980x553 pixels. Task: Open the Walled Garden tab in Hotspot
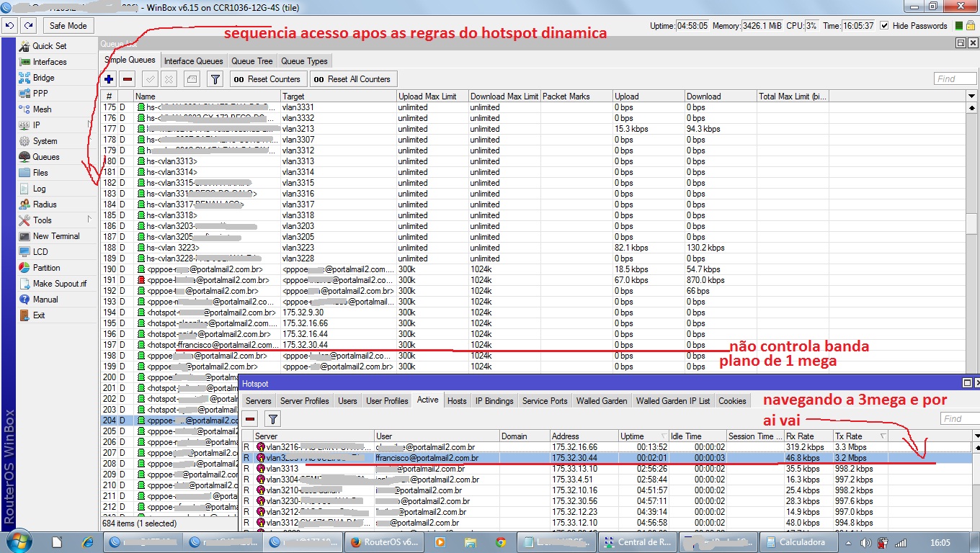602,401
